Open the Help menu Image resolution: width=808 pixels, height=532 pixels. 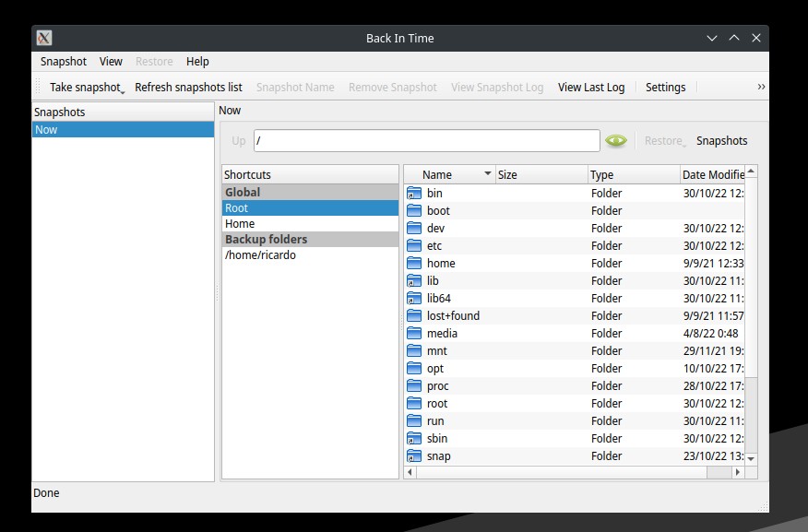coord(197,61)
